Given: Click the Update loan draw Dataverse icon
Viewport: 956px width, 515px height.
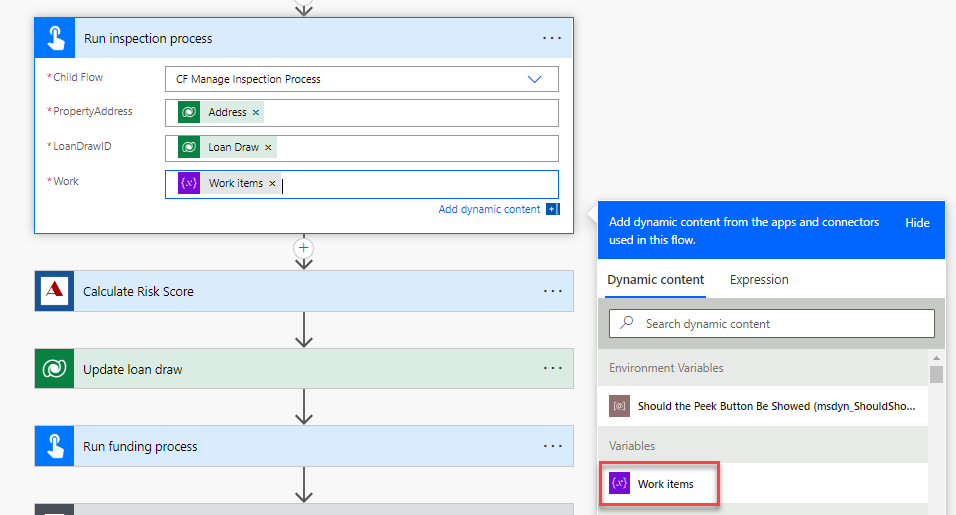Looking at the screenshot, I should click(x=54, y=369).
